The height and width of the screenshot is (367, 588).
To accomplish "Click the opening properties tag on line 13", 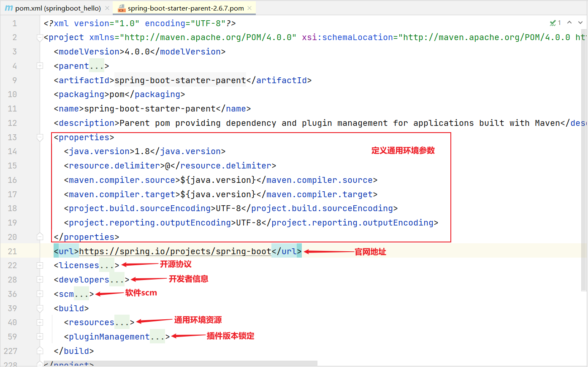I will 84,137.
